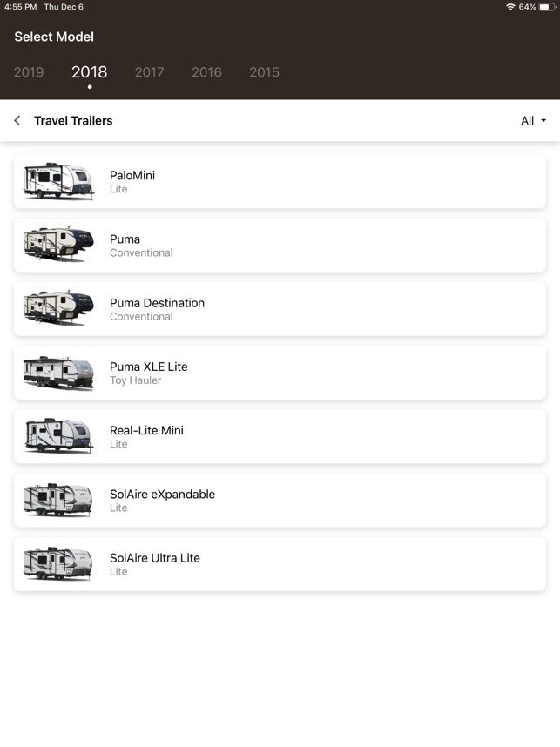This screenshot has width=560, height=747.
Task: Switch to the 2019 model year tab
Action: (29, 72)
